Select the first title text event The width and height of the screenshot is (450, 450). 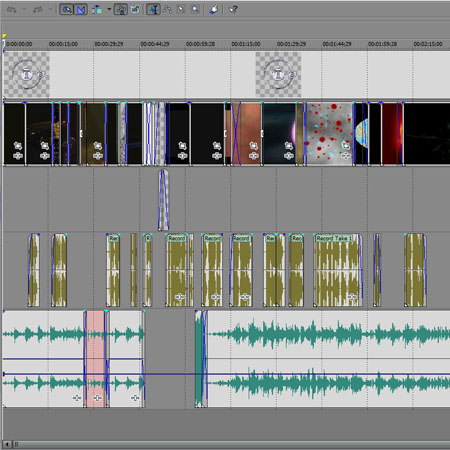point(27,74)
